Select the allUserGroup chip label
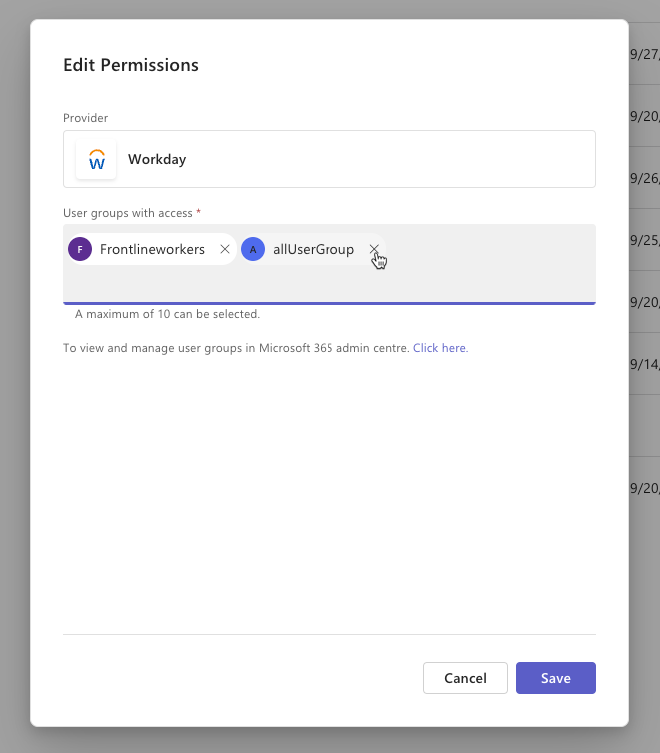 (x=313, y=249)
